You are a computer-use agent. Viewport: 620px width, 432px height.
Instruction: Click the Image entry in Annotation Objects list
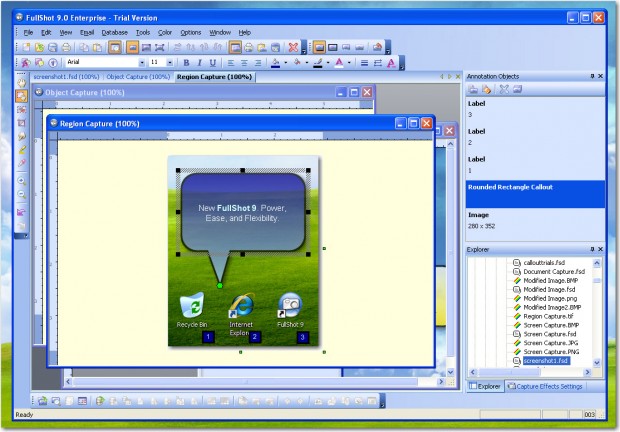(535, 221)
